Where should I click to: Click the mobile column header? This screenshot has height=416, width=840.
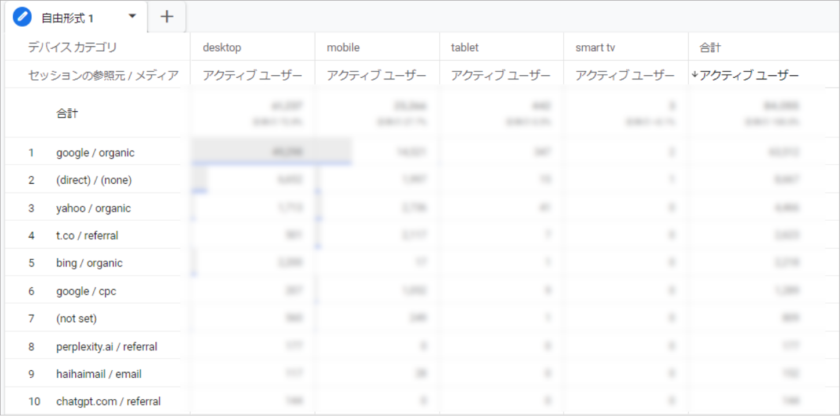(x=342, y=47)
